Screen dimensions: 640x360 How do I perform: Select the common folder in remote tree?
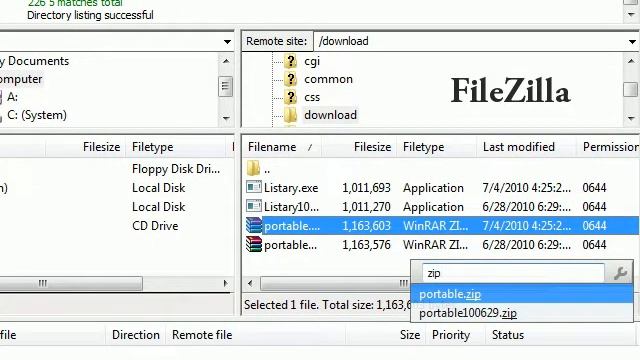(328, 79)
